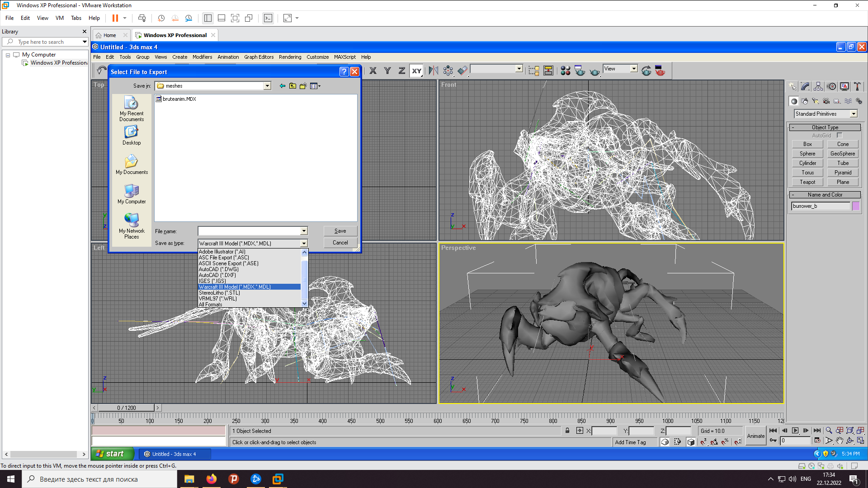Click the Array tool icon
The image size is (868, 488).
(448, 70)
